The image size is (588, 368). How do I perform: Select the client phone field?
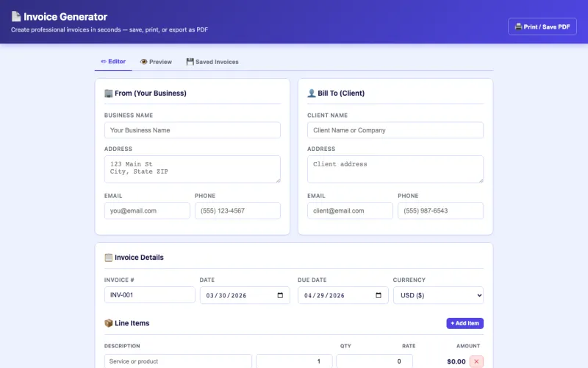tap(440, 210)
